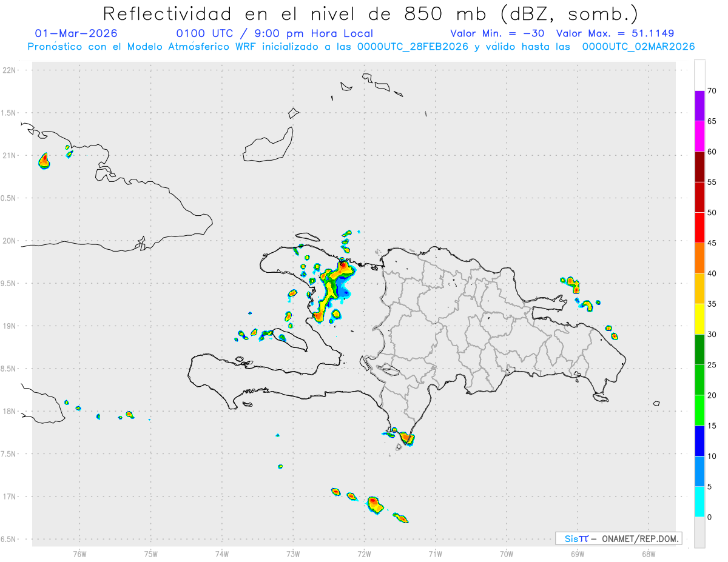Viewport: 728px width, 562px height.
Task: Pick the yellow 30–35 dBZ color segment
Action: (x=699, y=319)
